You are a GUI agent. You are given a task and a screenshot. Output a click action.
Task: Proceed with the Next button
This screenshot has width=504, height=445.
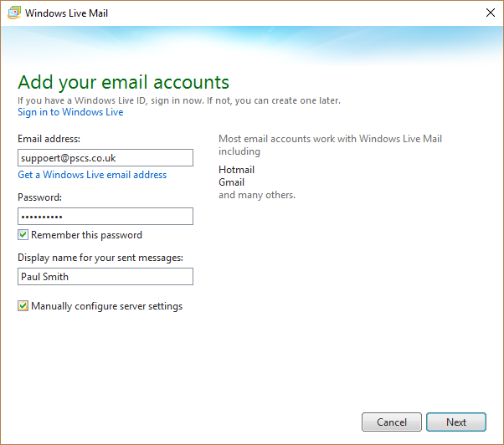tap(456, 422)
